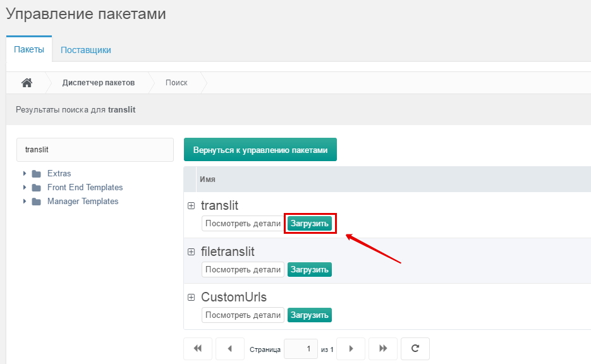
Task: Select the Manager Templates folder icon
Action: click(36, 202)
